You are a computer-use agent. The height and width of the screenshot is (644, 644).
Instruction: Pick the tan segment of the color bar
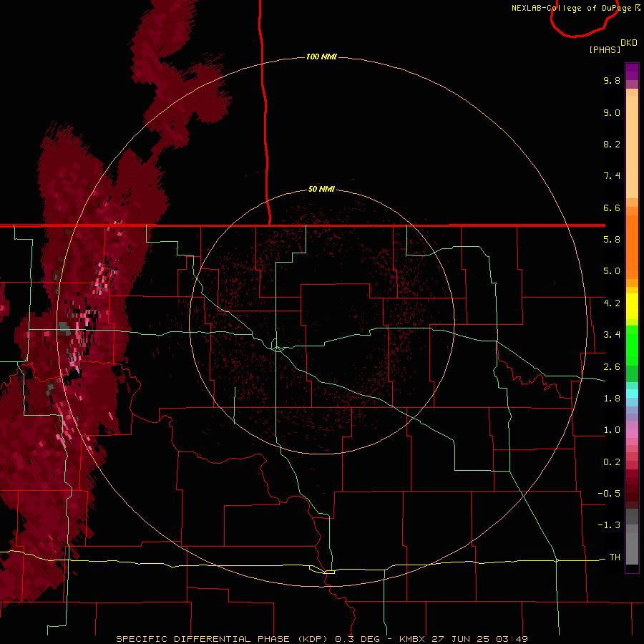[x=632, y=146]
